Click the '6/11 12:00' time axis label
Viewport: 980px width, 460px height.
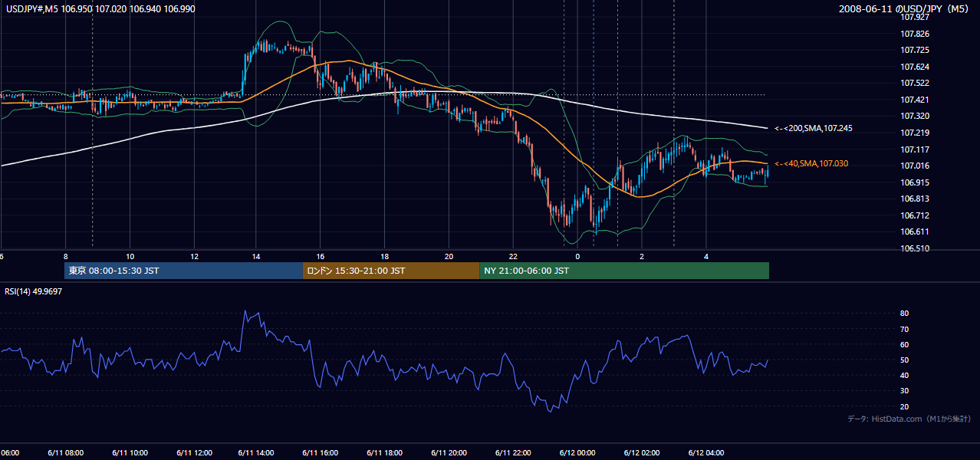pyautogui.click(x=194, y=453)
